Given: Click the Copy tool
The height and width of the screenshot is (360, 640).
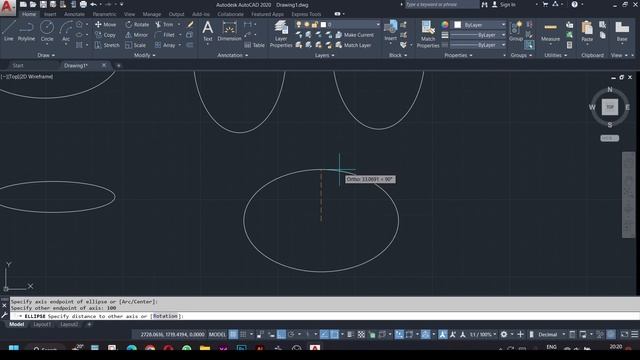Looking at the screenshot, I should (105, 35).
